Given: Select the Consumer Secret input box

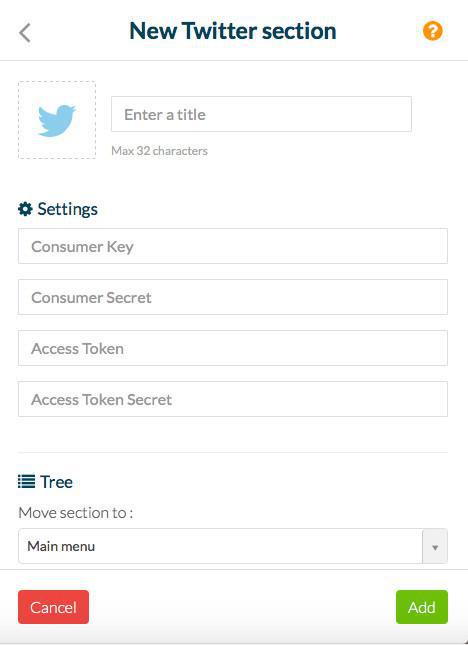Looking at the screenshot, I should point(233,297).
